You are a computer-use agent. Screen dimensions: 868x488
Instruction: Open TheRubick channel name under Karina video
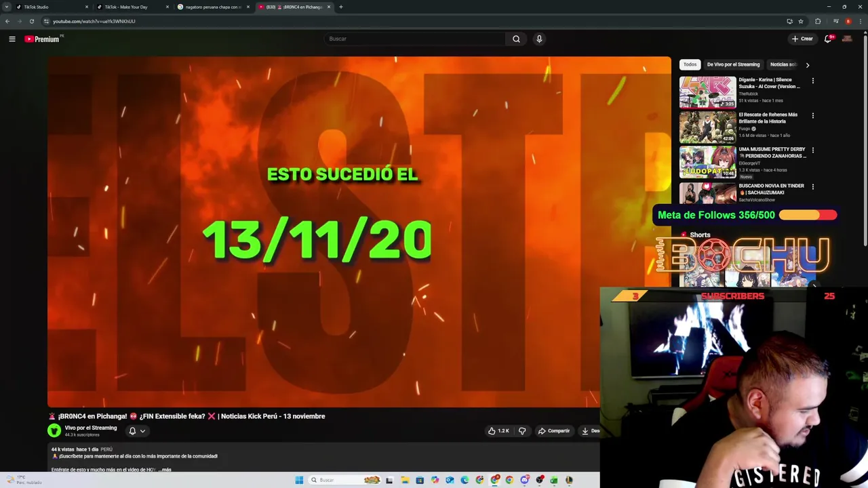click(x=749, y=94)
